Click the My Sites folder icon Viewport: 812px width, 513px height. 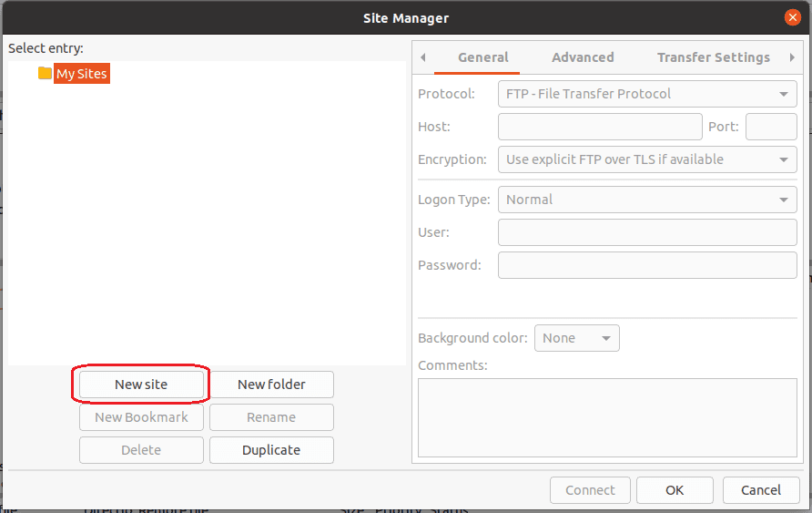click(45, 74)
